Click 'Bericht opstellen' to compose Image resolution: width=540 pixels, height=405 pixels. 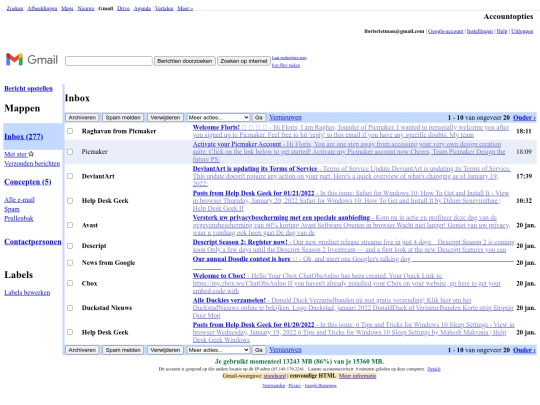28,89
